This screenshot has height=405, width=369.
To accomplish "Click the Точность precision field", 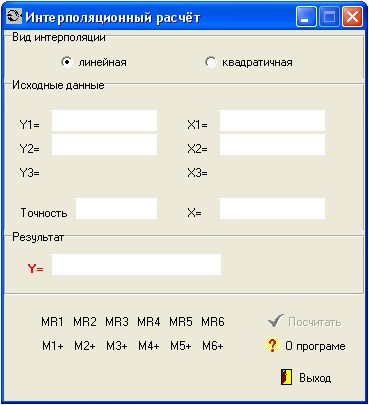I will pyautogui.click(x=116, y=209).
